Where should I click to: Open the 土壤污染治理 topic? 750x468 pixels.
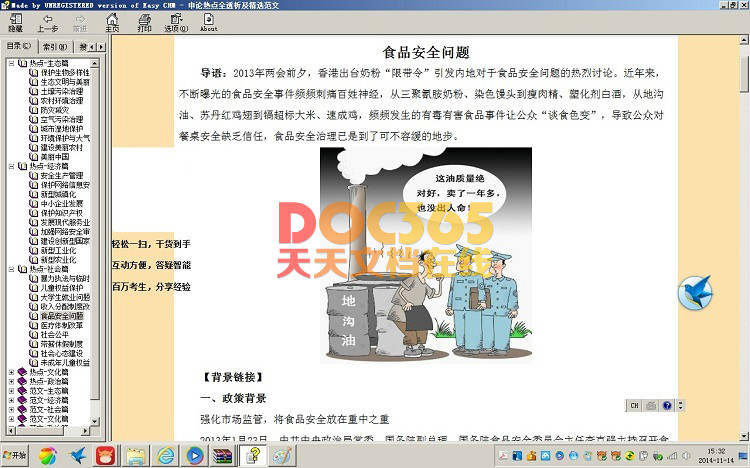point(61,91)
